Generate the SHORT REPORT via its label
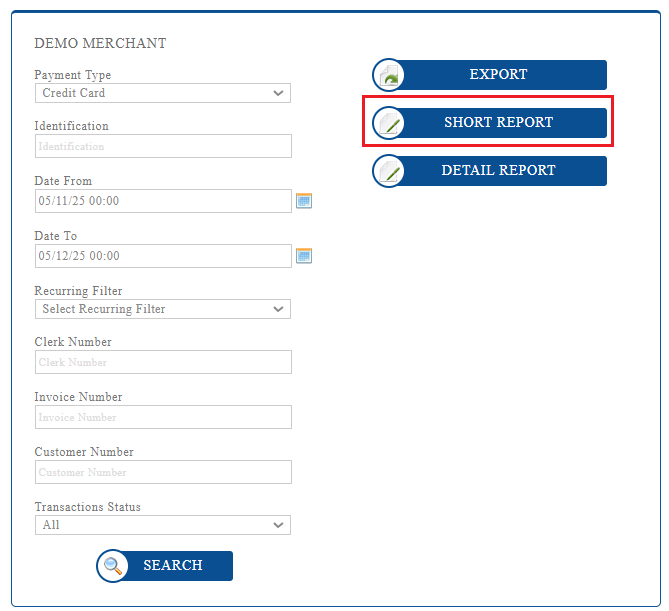The height and width of the screenshot is (611, 669). pos(498,123)
